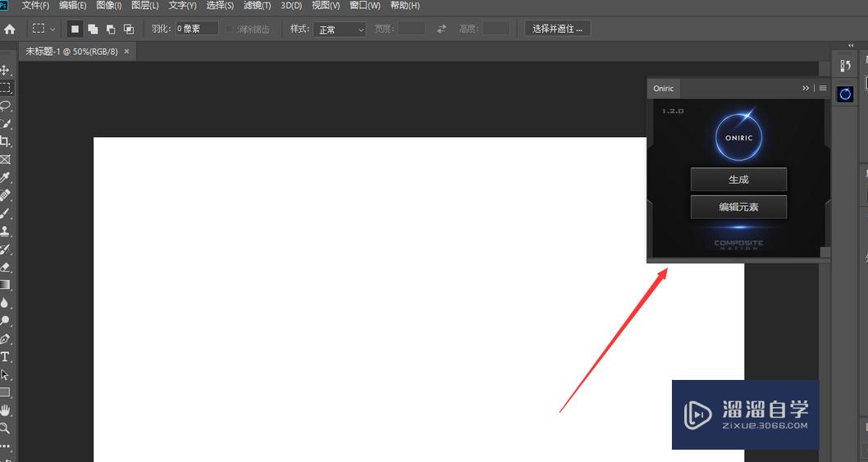This screenshot has width=868, height=462.
Task: Click the 宽度 width input field
Action: [x=411, y=29]
